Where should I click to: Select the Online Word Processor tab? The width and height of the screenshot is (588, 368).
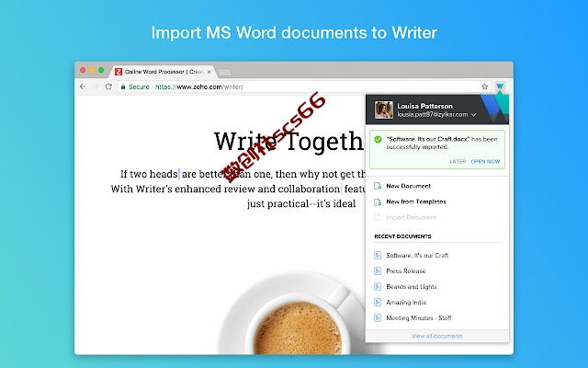coord(163,72)
